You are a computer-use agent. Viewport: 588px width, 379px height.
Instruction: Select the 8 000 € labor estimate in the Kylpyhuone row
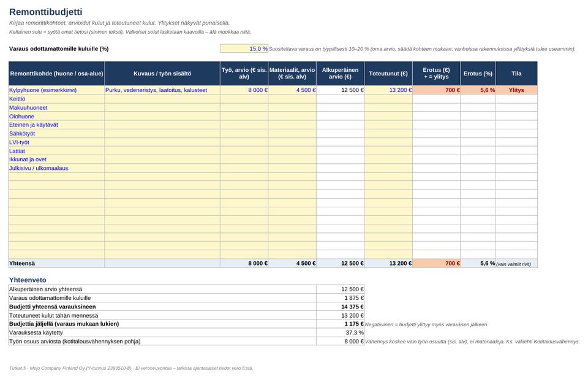(x=244, y=90)
